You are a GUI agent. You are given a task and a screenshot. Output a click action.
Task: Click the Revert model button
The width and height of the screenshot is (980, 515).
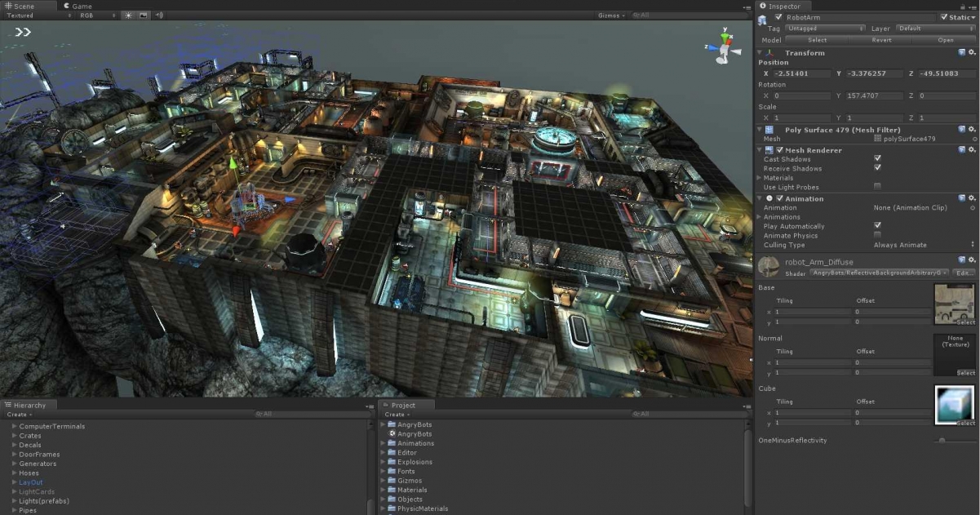881,40
